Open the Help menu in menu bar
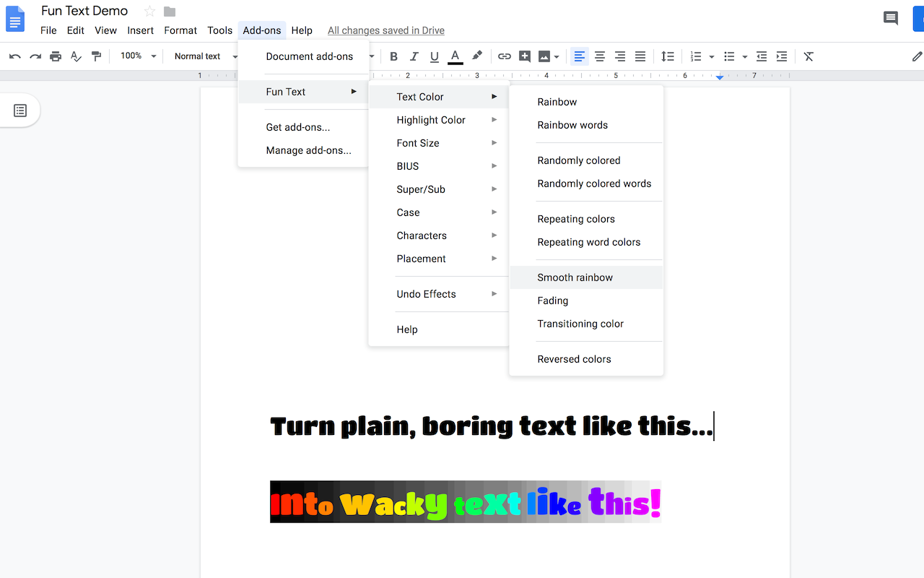The height and width of the screenshot is (578, 924). (x=302, y=30)
